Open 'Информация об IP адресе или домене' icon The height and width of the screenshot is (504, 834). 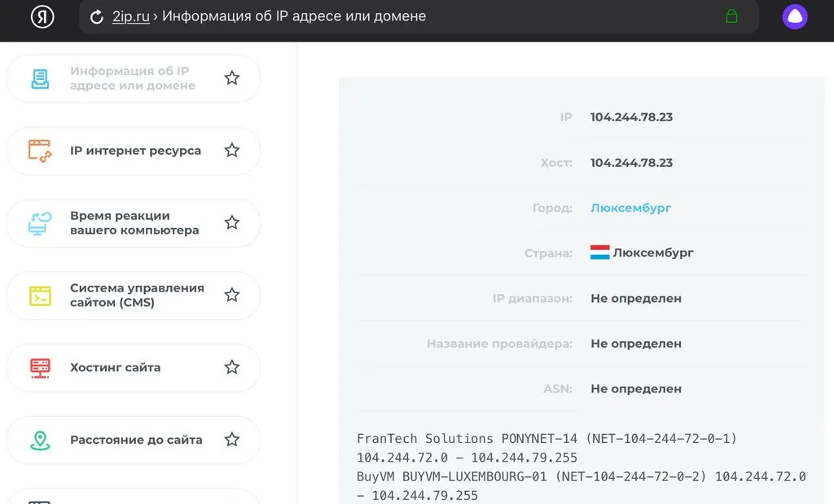click(40, 79)
